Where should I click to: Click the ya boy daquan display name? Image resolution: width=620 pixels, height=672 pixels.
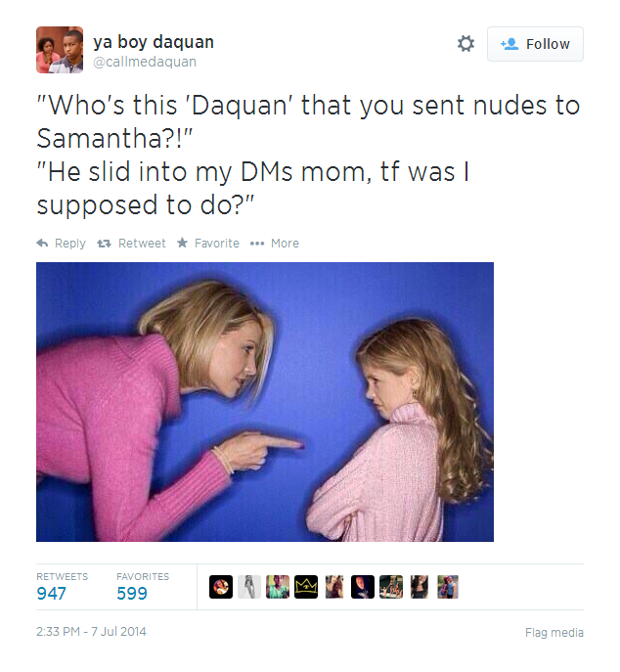click(154, 42)
